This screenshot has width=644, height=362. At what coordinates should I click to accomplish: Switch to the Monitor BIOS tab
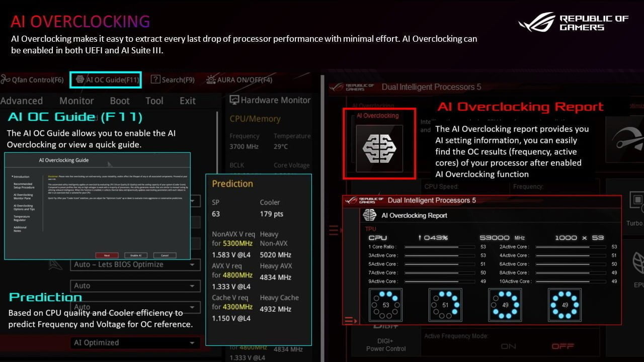point(76,101)
